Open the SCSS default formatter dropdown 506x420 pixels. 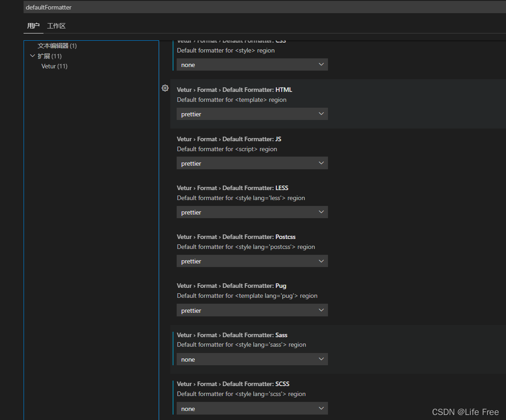(x=252, y=408)
